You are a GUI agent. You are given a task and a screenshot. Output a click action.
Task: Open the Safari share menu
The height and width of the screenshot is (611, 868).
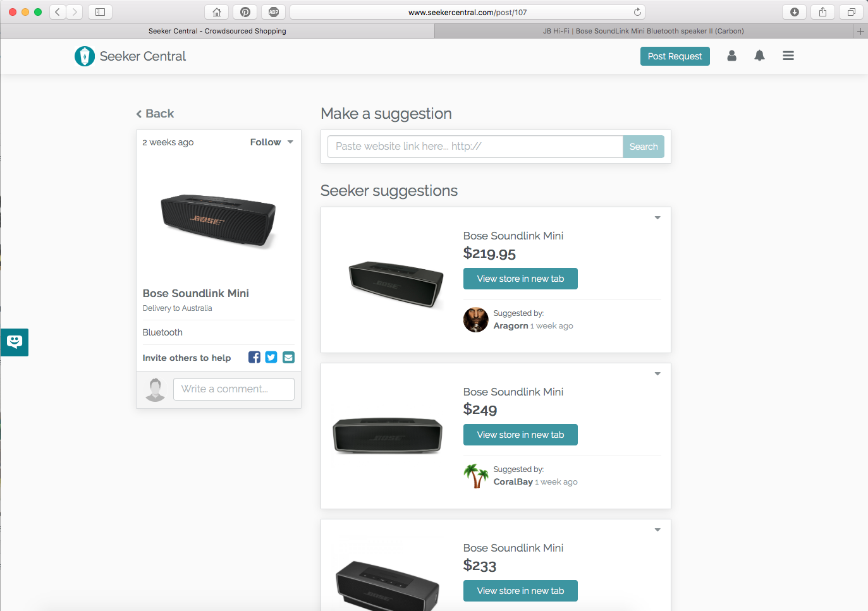point(823,12)
